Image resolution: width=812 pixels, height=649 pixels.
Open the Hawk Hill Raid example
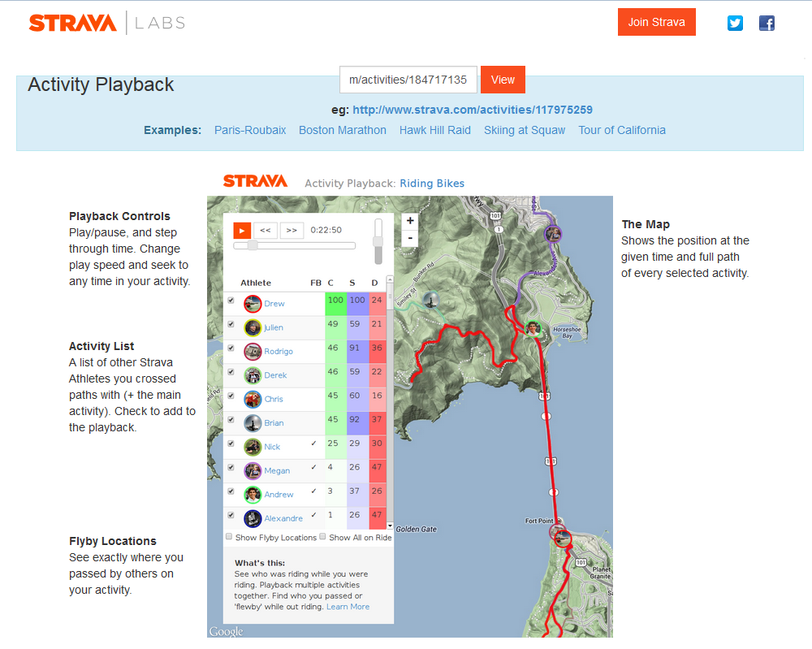click(435, 131)
